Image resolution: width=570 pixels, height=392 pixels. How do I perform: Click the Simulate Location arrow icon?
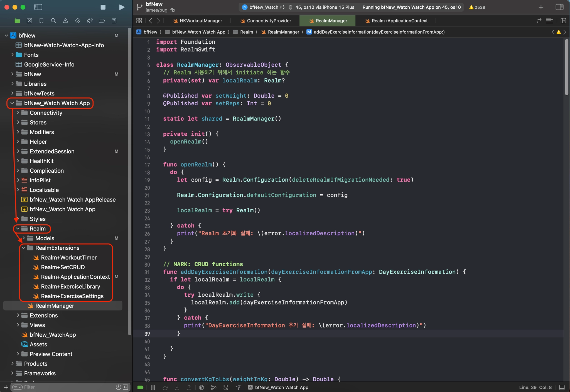click(238, 387)
